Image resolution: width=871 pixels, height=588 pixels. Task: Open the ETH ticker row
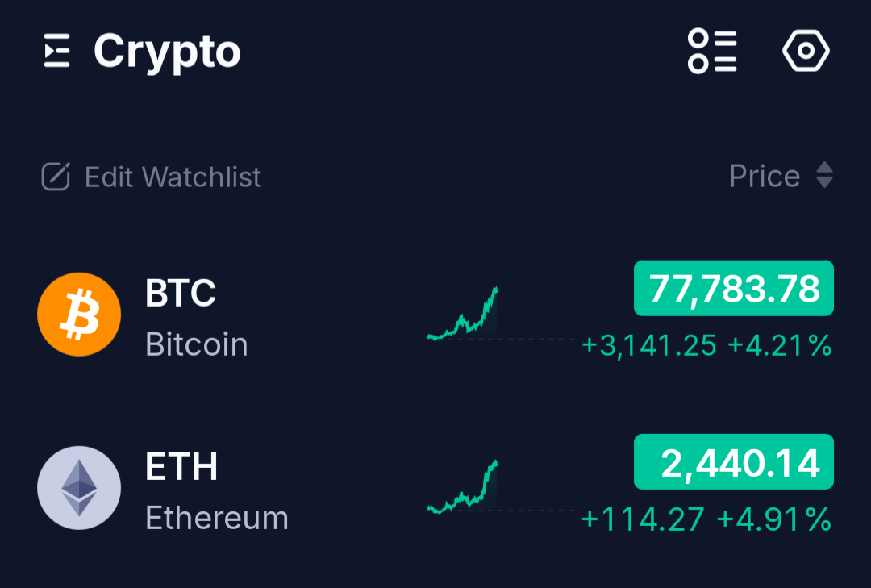tap(181, 466)
